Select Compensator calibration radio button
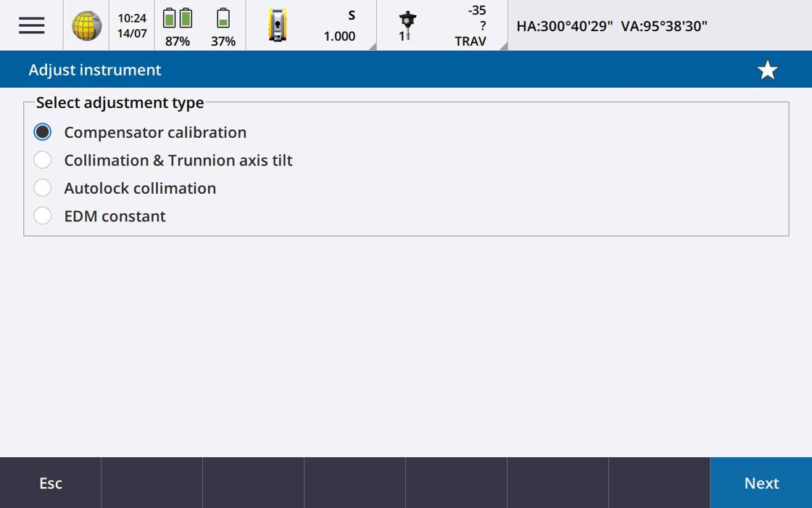812x508 pixels. pos(43,132)
